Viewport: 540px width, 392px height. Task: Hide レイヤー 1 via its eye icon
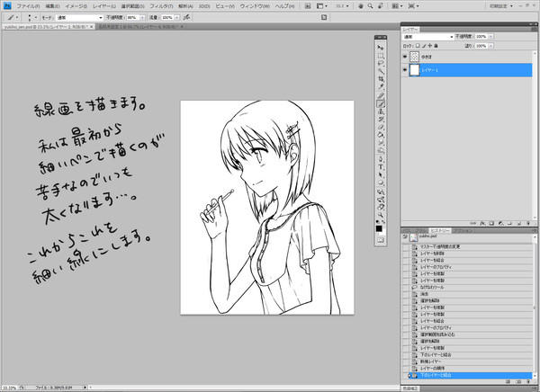click(x=405, y=70)
